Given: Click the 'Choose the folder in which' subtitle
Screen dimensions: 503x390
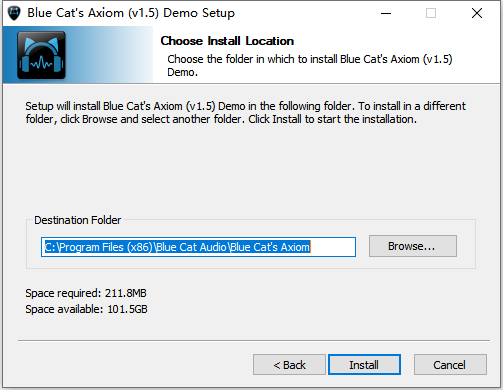Looking at the screenshot, I should (x=310, y=65).
